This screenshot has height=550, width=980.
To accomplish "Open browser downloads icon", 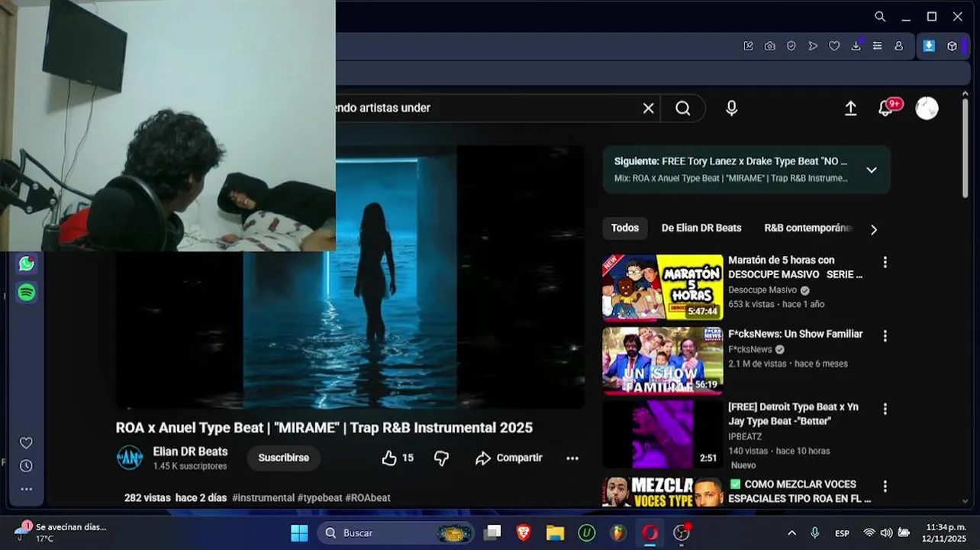I will (856, 46).
